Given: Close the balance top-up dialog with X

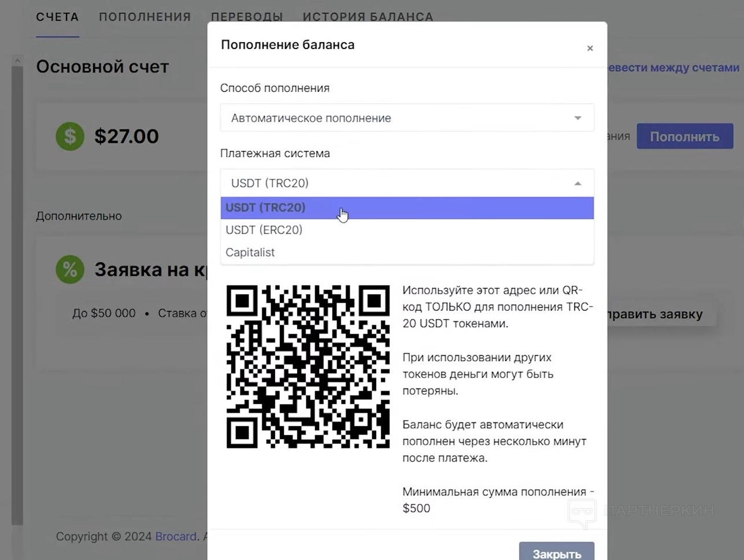Looking at the screenshot, I should point(590,49).
